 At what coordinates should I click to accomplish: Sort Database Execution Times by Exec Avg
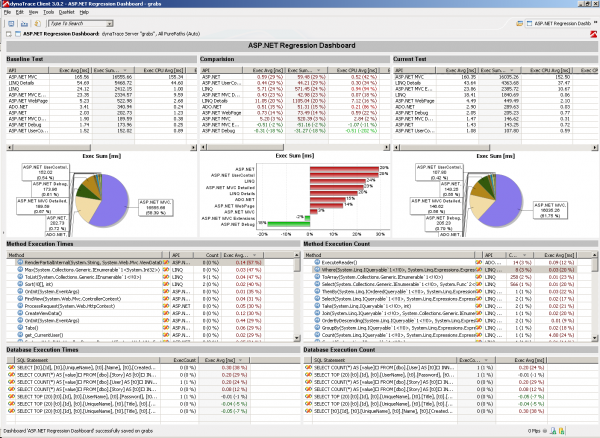coord(224,360)
